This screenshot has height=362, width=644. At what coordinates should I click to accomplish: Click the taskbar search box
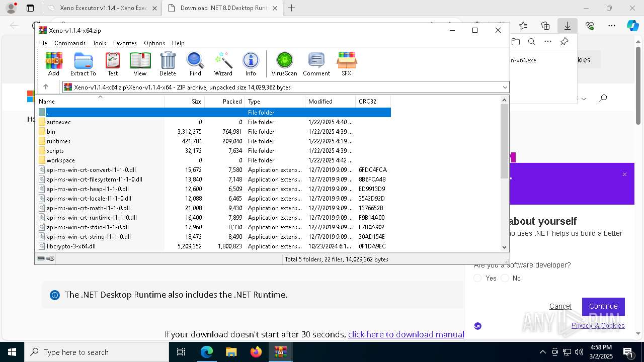click(x=97, y=352)
